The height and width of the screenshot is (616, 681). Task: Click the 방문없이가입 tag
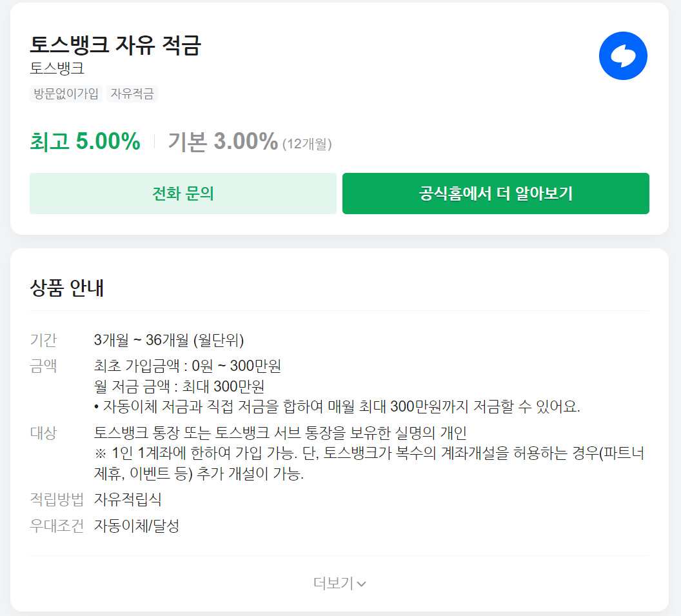coord(65,93)
